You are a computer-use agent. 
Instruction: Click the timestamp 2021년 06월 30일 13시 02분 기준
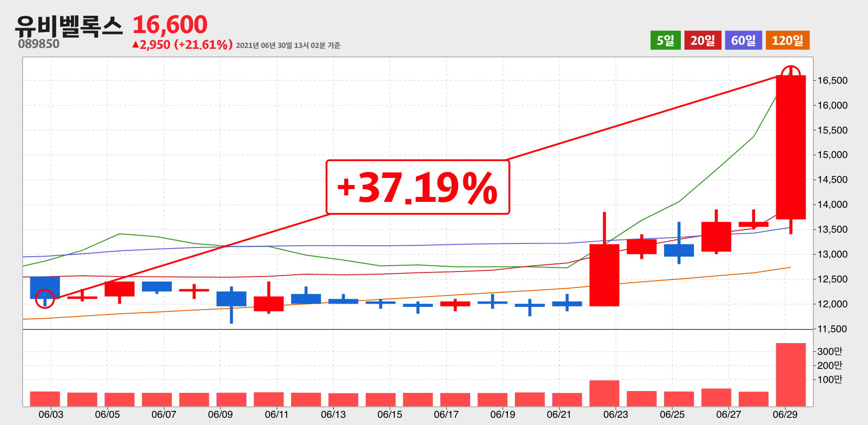click(x=288, y=45)
